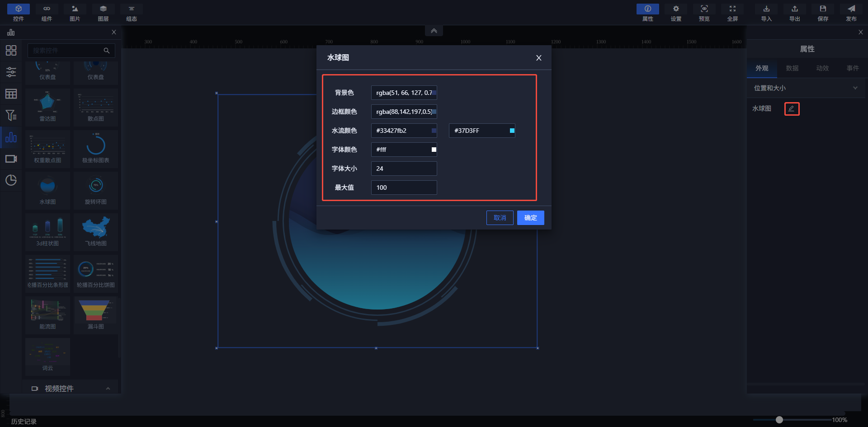Select the filter funnel category icon
868x427 pixels.
[x=11, y=115]
